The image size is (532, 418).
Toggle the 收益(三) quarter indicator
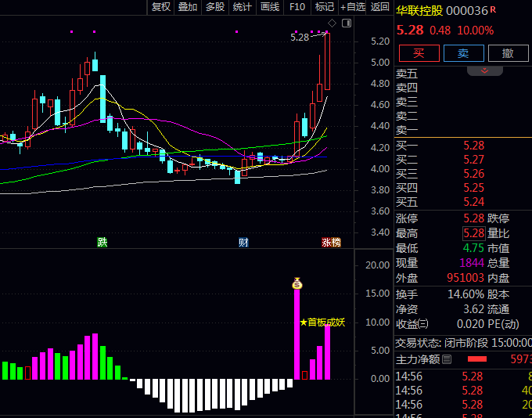click(x=412, y=324)
